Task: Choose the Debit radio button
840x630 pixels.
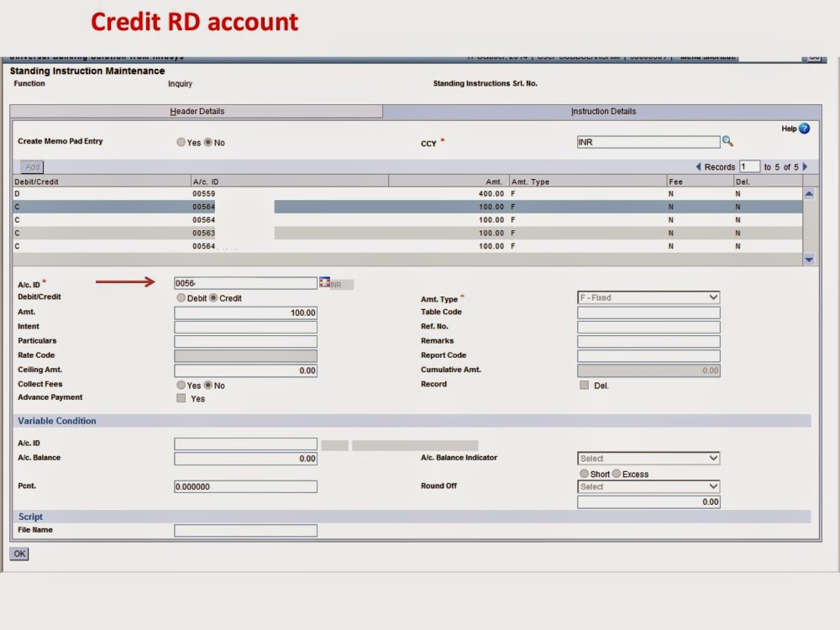Action: click(180, 297)
